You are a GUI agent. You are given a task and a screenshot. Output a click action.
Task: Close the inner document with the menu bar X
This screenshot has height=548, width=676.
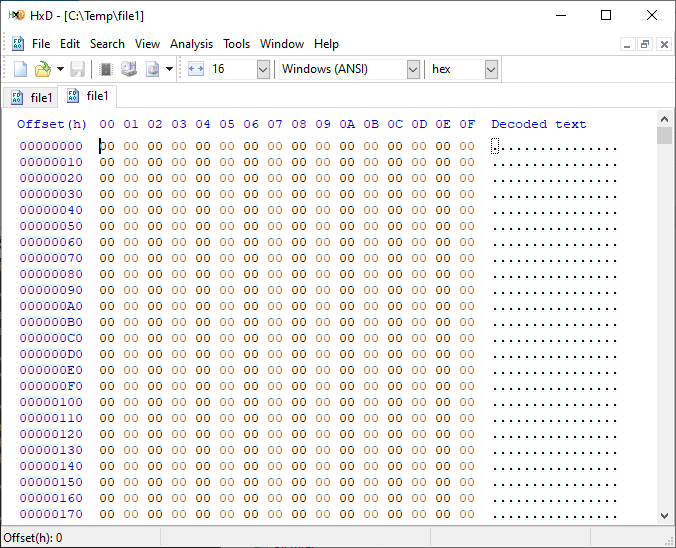point(664,44)
